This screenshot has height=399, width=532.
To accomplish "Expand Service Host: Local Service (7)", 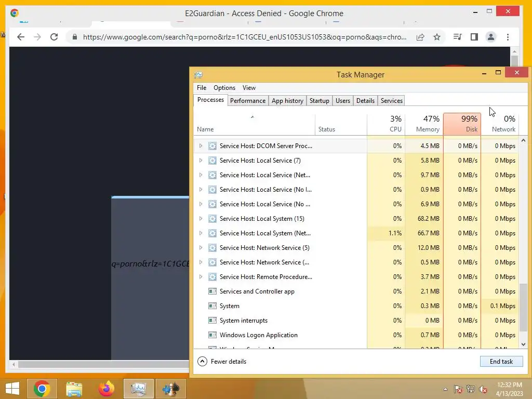I will pos(201,161).
